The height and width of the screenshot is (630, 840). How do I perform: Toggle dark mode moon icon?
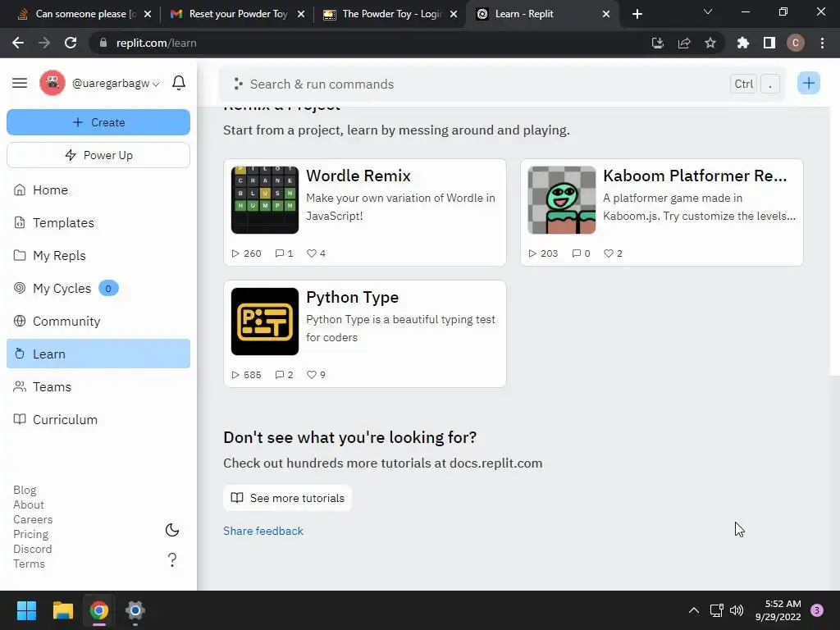tap(172, 531)
